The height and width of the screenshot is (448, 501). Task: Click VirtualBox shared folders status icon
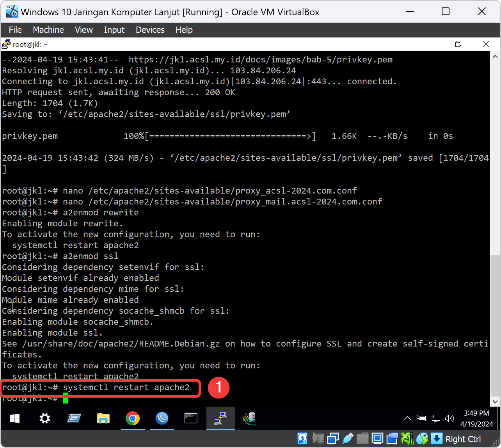(363, 439)
